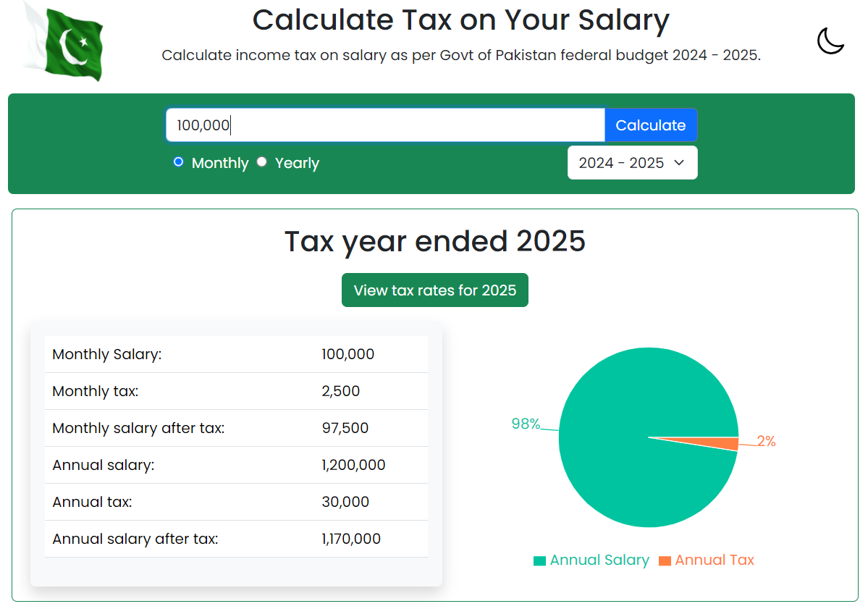Open the 2024 - 2025 tax year dropdown
This screenshot has height=609, width=868.
632,163
